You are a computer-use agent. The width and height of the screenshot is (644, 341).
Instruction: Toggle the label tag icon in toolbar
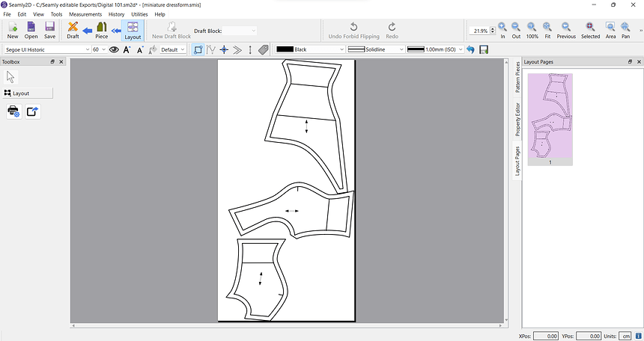click(263, 49)
